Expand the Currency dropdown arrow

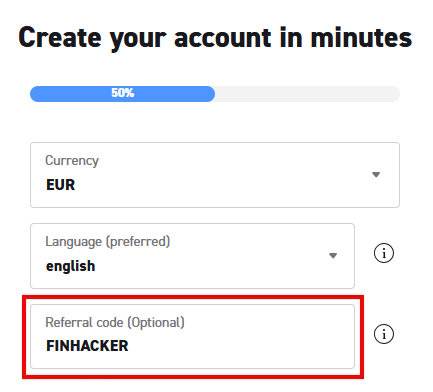[376, 175]
